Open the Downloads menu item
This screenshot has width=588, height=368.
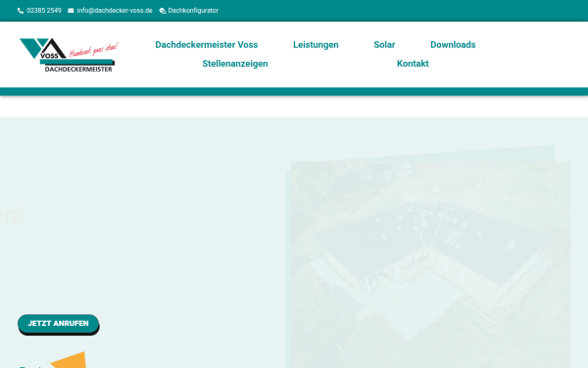453,45
